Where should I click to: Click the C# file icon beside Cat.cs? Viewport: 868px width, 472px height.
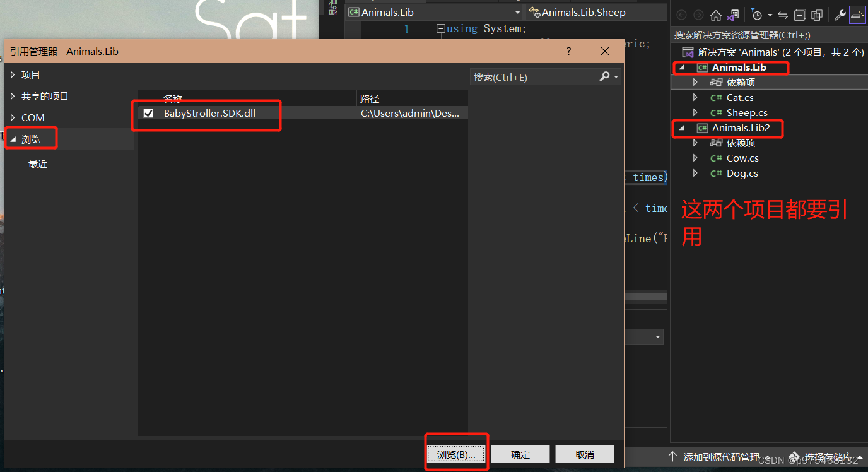tap(716, 98)
